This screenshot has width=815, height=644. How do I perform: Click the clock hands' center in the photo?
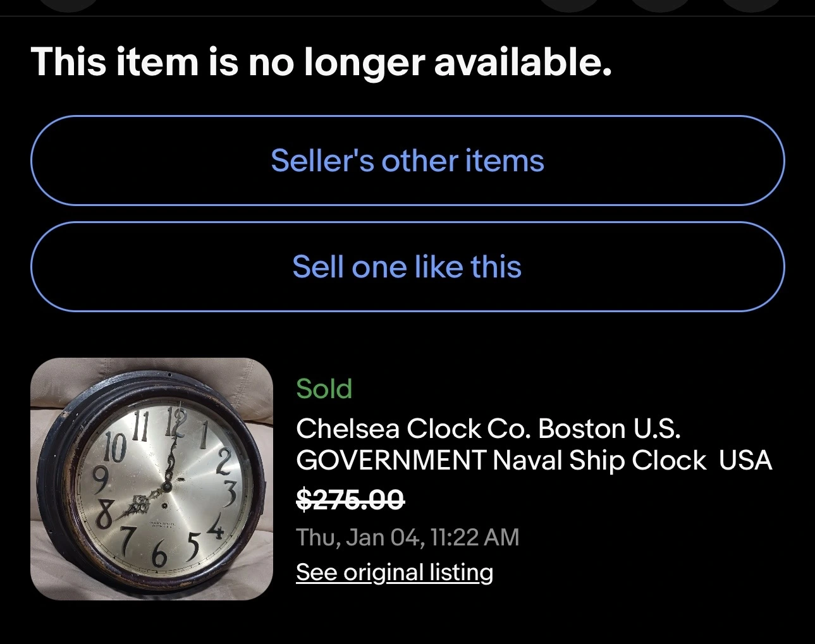click(x=167, y=487)
